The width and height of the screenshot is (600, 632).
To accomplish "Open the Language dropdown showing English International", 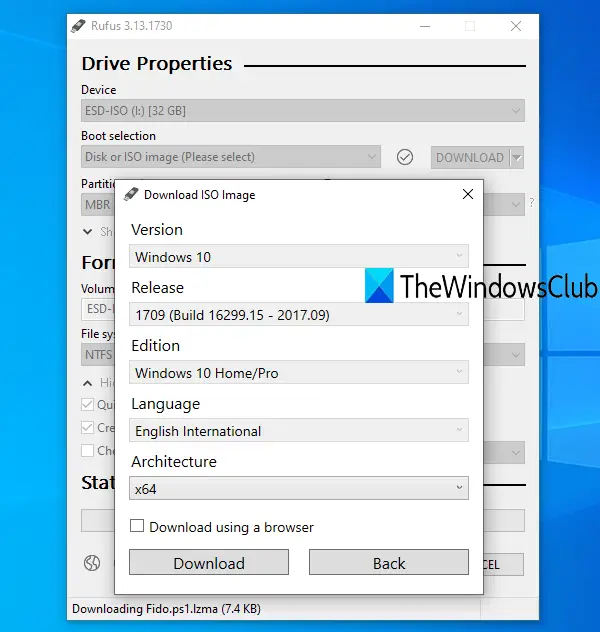I will (299, 430).
